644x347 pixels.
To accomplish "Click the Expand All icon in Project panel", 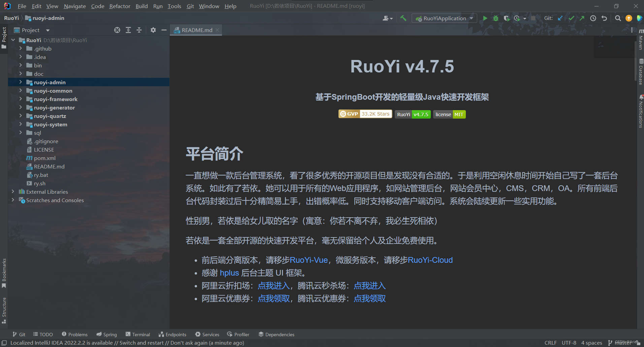I will point(128,30).
